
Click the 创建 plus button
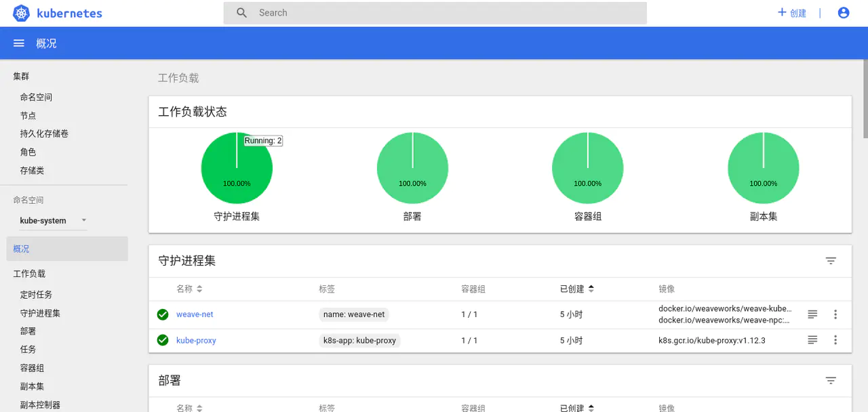[x=791, y=13]
